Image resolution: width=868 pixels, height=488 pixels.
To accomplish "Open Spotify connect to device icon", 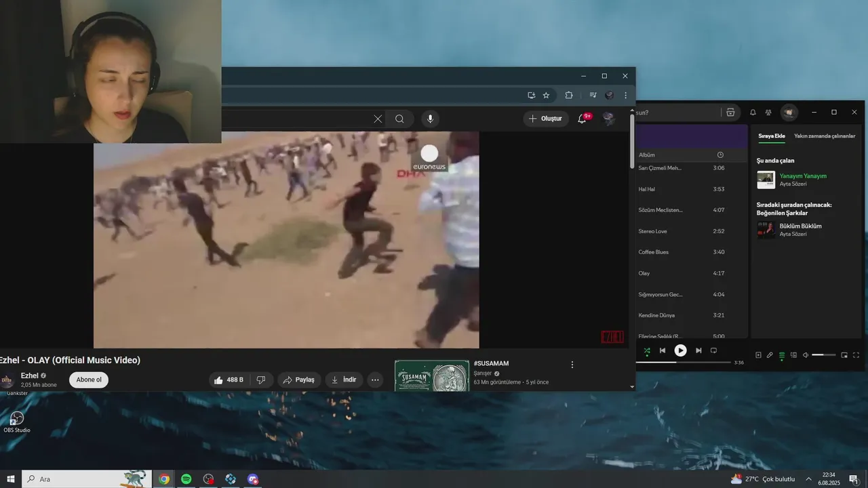I will click(x=793, y=355).
